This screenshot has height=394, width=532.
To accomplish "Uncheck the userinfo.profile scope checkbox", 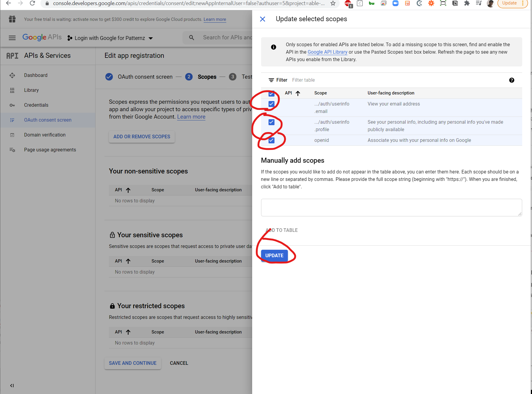I will pos(271,122).
